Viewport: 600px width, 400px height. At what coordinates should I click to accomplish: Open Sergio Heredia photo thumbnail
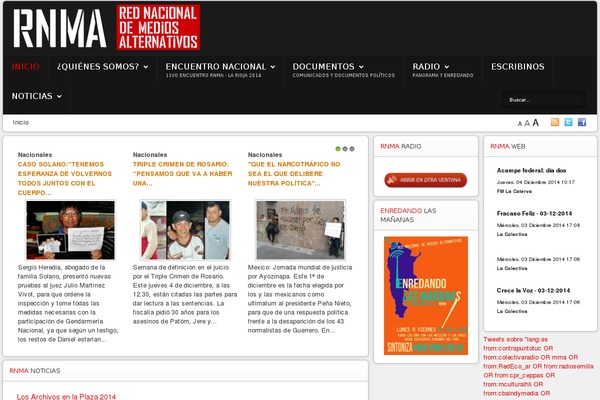click(70, 230)
